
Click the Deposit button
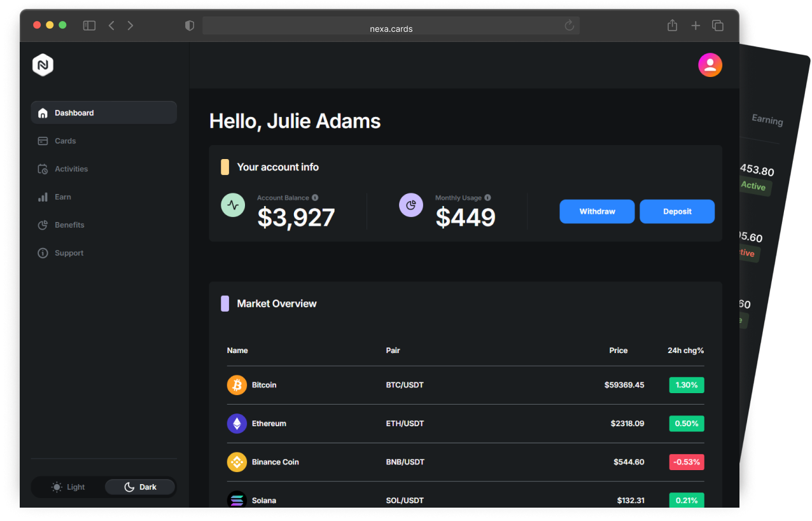[677, 211]
